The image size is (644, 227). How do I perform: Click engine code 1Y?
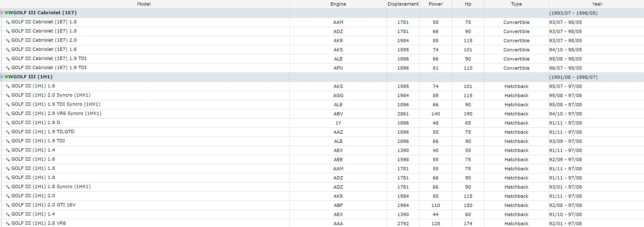[x=338, y=123]
